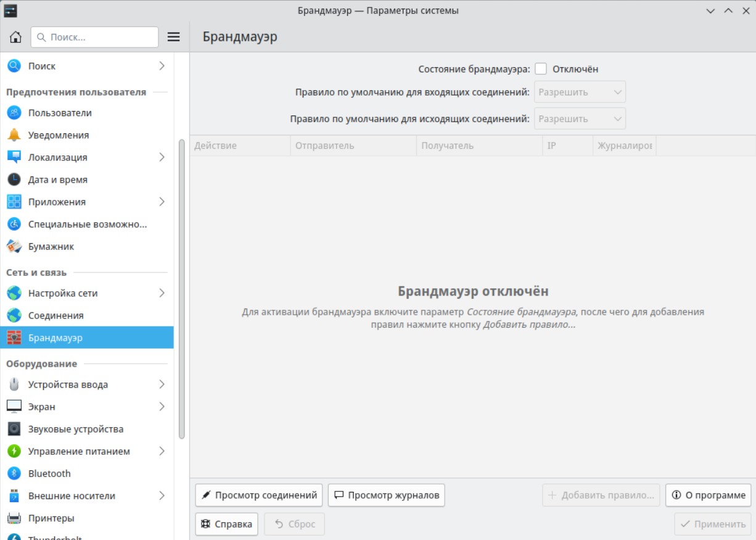The image size is (756, 540).
Task: Open Справка help button
Action: coord(226,524)
